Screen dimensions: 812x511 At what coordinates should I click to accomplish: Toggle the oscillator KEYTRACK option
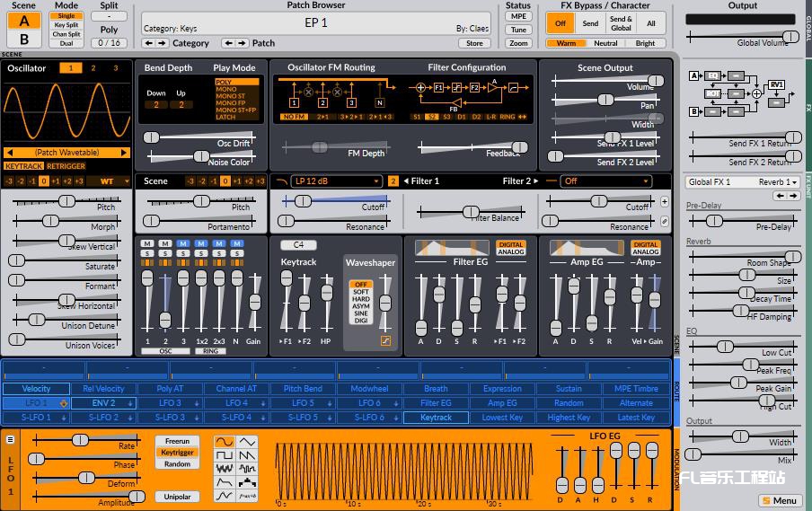24,166
